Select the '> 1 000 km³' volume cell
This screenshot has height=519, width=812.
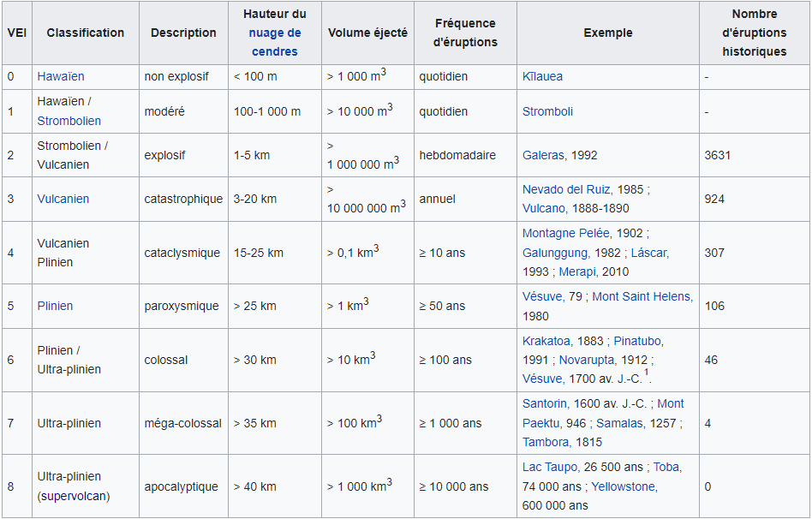coord(367,486)
